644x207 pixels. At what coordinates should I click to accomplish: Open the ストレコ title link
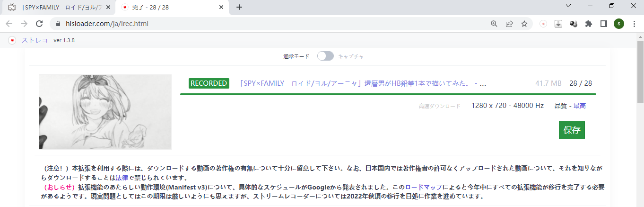point(35,40)
